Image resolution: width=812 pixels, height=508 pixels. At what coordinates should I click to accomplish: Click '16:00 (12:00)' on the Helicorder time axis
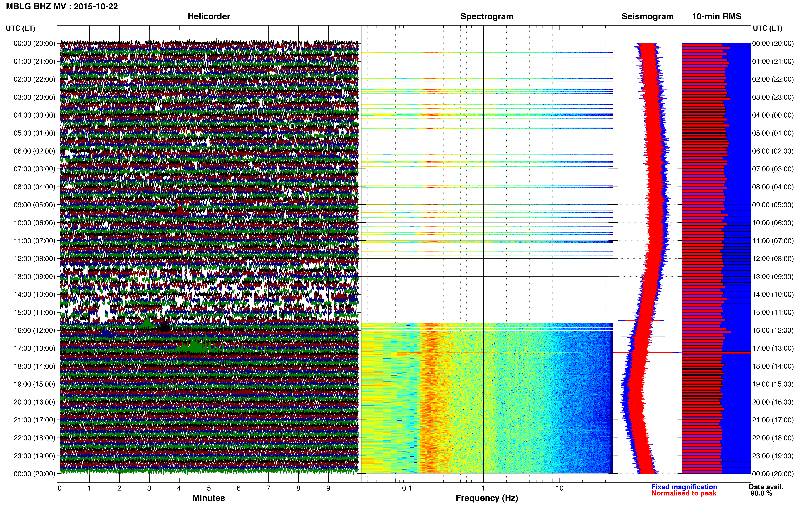click(34, 330)
